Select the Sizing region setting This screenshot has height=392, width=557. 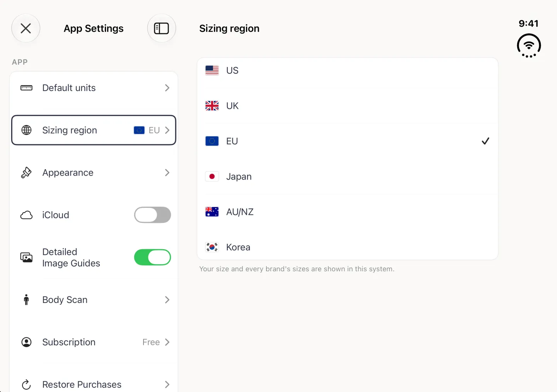[x=94, y=130]
